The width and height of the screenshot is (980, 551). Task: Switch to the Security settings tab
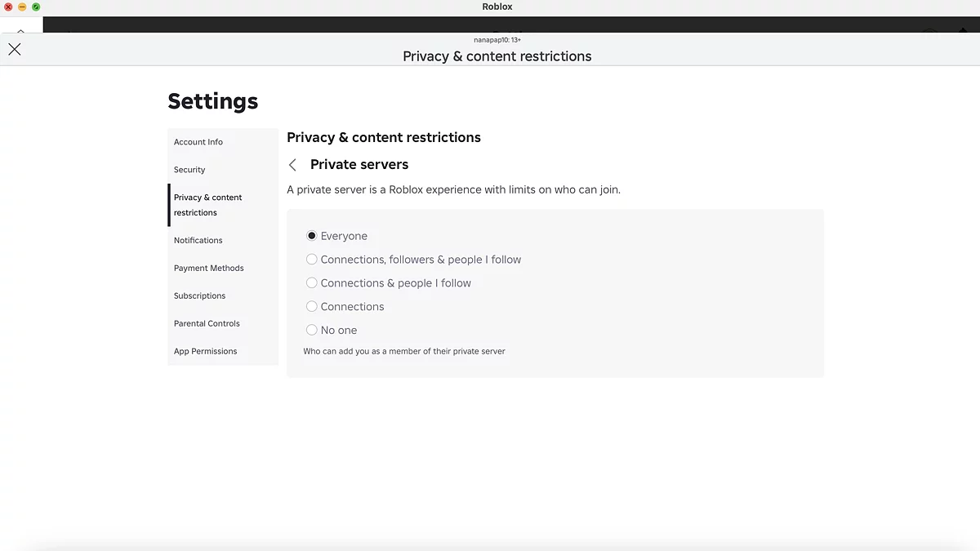point(189,170)
